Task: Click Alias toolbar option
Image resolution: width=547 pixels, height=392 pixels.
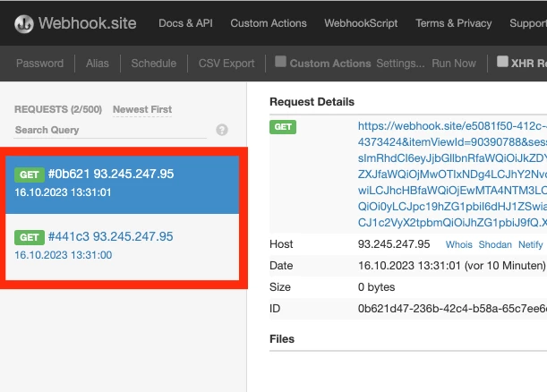Action: pos(98,64)
